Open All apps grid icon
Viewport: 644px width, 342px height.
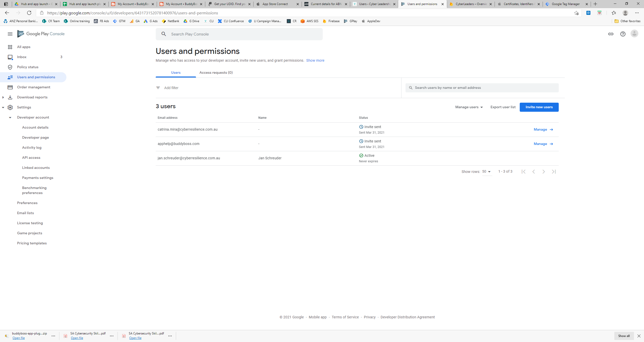coord(10,47)
